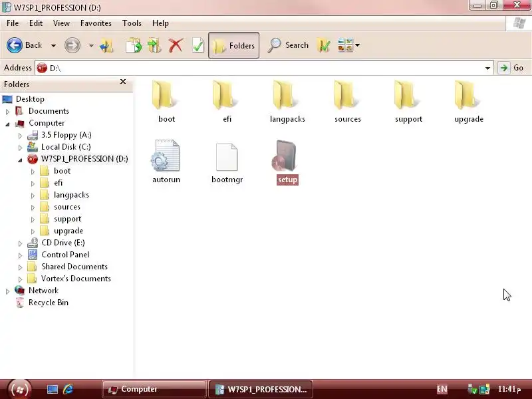Collapse the W7SP1_PROFESSION (D:) tree node

tap(20, 160)
